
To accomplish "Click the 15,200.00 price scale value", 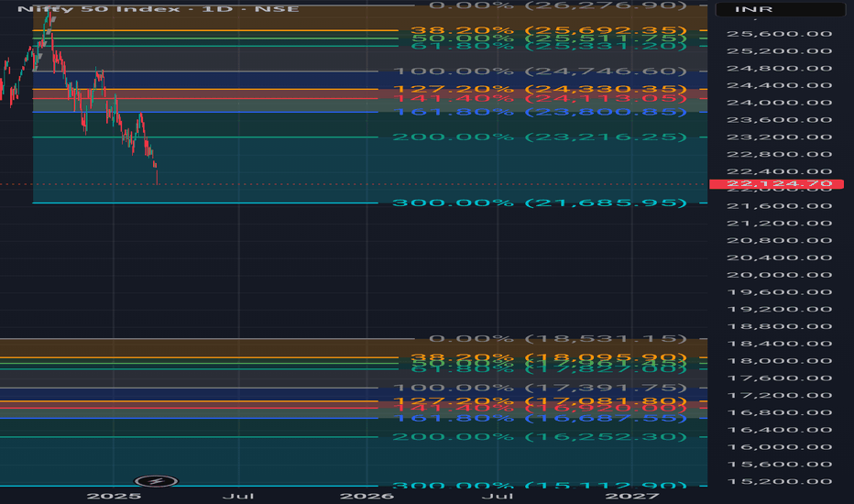I will (780, 482).
